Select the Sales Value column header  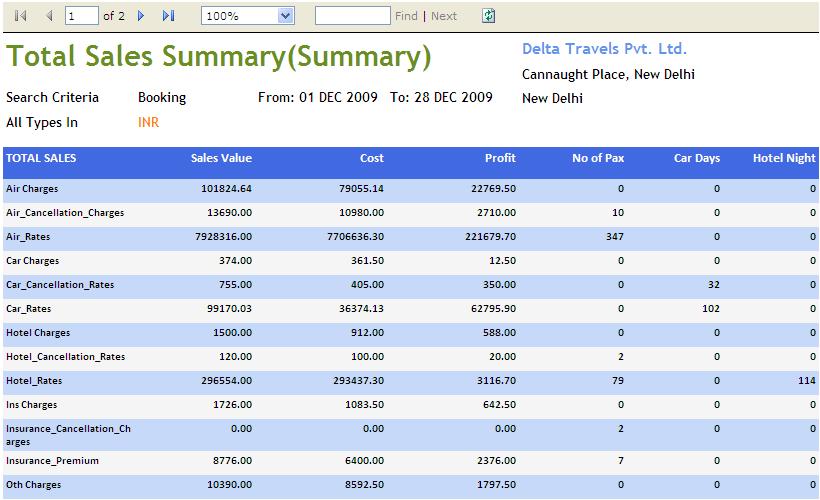pos(221,158)
